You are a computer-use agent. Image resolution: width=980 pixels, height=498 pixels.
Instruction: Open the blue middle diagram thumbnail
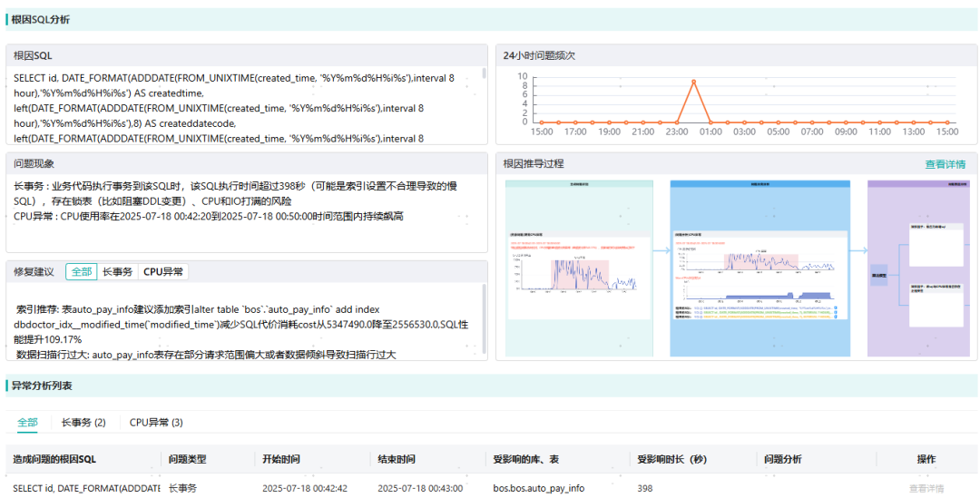pos(760,269)
